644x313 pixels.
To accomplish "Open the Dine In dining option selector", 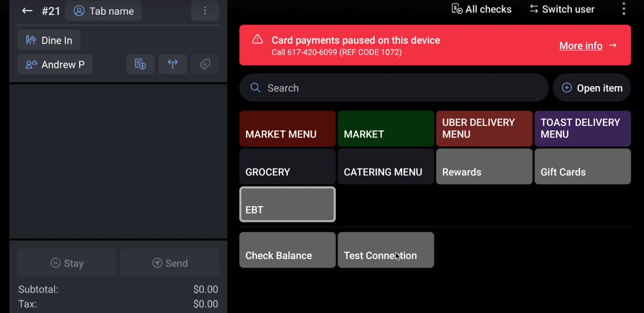I will [x=49, y=40].
